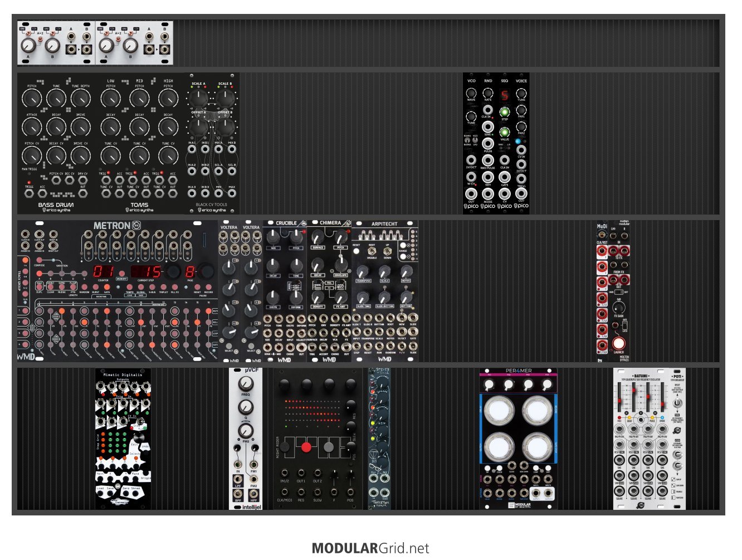The width and height of the screenshot is (742, 560).
Task: Adjust the leftmost frequency slider on Batumi
Action: [x=619, y=398]
